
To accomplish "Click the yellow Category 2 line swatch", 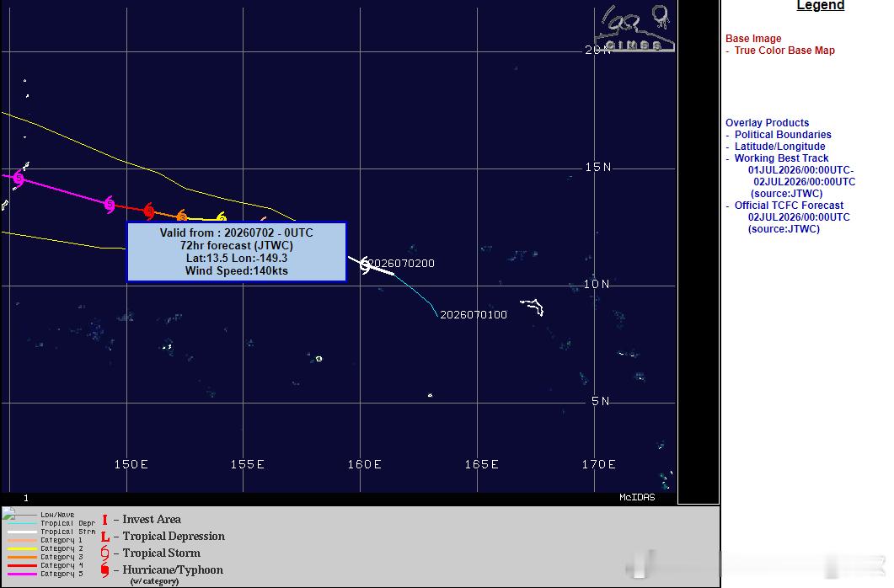I will pyautogui.click(x=22, y=548).
